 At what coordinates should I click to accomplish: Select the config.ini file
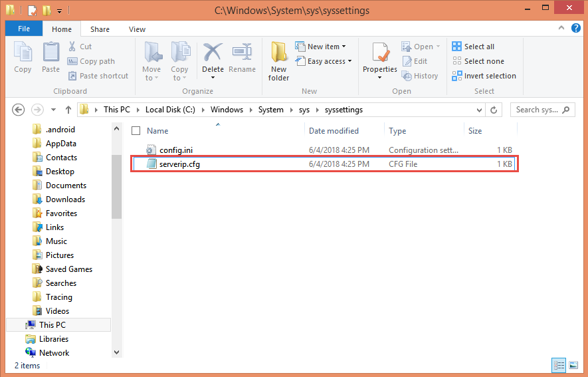coord(324,150)
